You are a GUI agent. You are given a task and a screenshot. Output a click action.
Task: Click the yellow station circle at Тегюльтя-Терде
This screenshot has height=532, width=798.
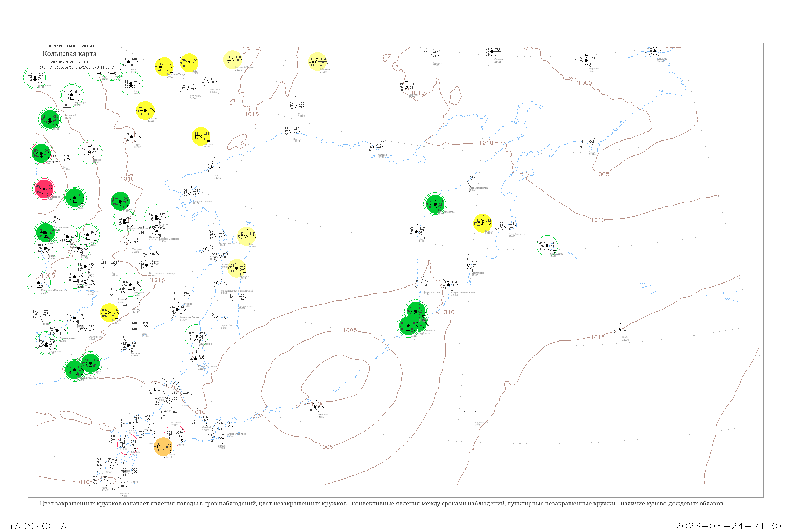(x=164, y=67)
